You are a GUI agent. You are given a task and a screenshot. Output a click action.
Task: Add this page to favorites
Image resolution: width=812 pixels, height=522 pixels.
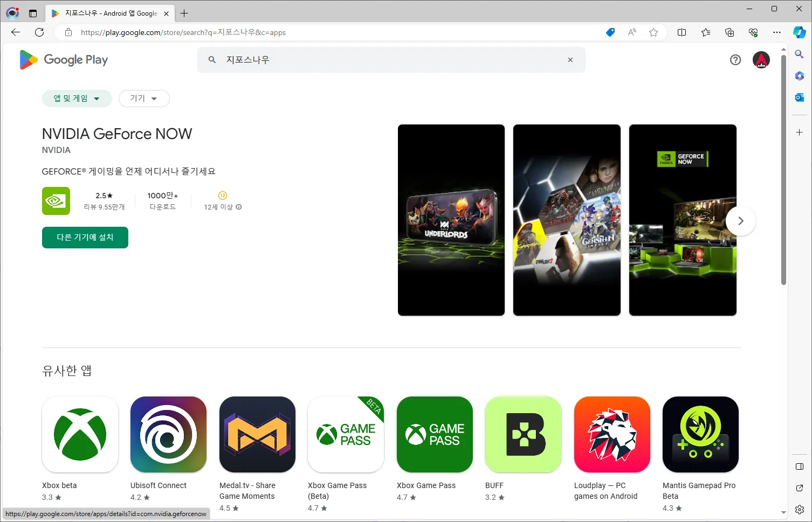[x=653, y=32]
